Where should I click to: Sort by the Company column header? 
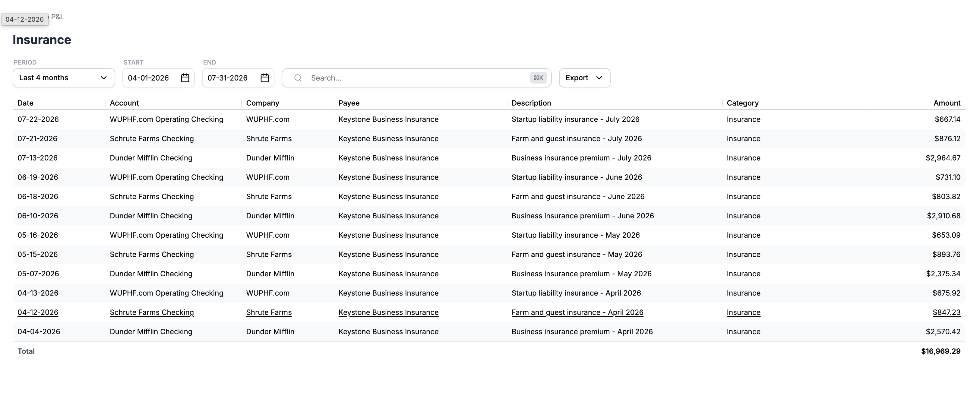(x=263, y=103)
